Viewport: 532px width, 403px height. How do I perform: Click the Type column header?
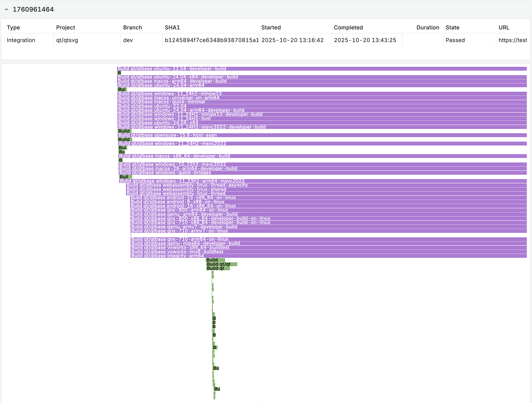tap(14, 27)
